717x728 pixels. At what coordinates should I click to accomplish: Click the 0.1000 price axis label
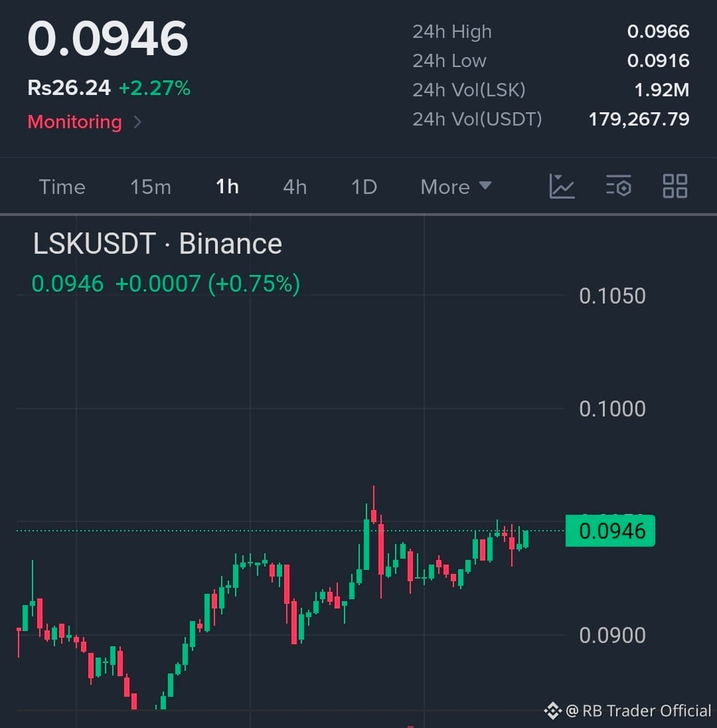(x=612, y=409)
